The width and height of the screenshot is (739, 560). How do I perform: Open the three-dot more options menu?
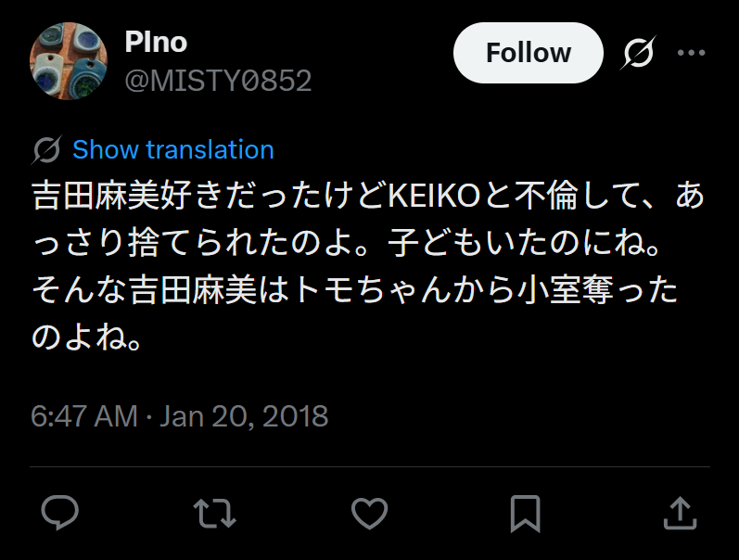[692, 54]
